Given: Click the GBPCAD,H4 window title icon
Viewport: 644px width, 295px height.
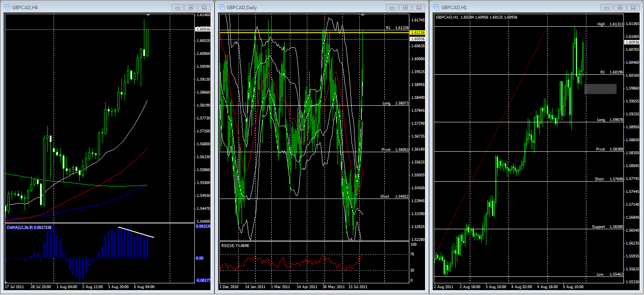Looking at the screenshot, I should [7, 7].
